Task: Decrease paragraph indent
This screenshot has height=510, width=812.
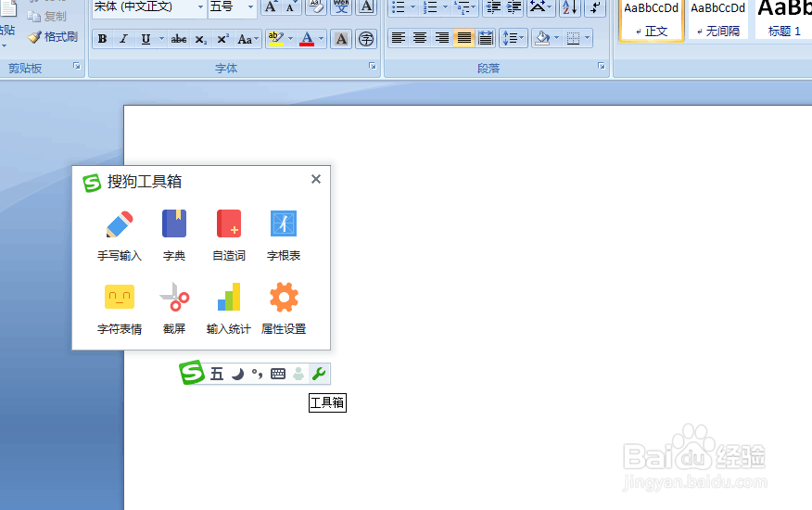Action: pos(493,7)
